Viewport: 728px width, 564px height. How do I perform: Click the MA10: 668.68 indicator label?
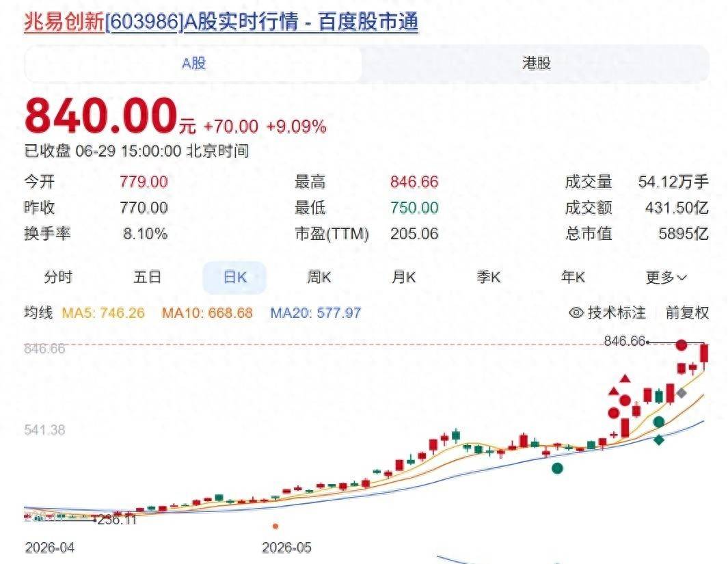tap(207, 313)
